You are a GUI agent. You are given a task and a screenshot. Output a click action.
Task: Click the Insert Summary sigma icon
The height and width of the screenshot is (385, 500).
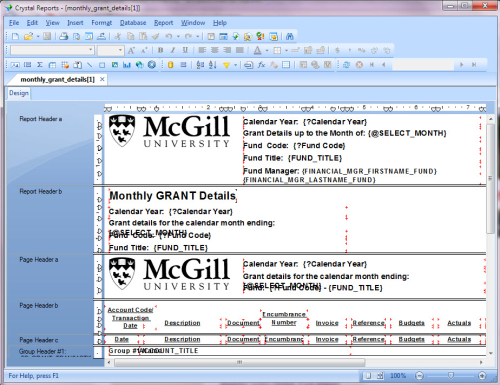[40, 65]
